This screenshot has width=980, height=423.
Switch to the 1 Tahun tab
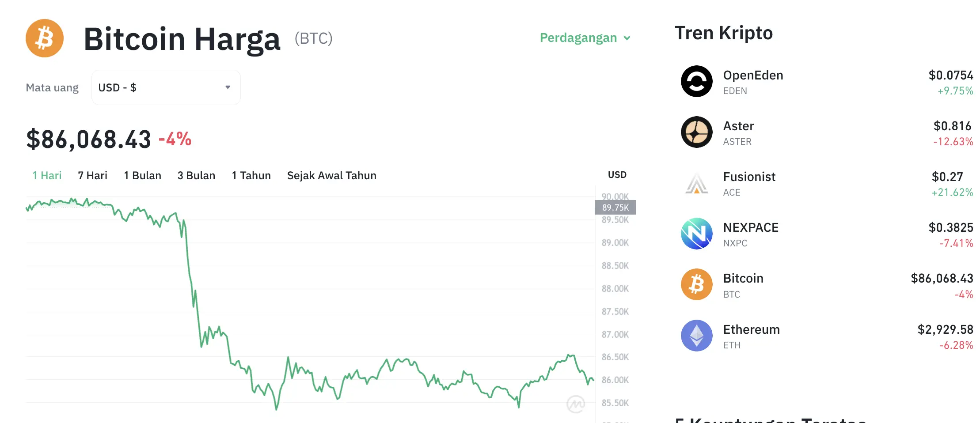251,175
